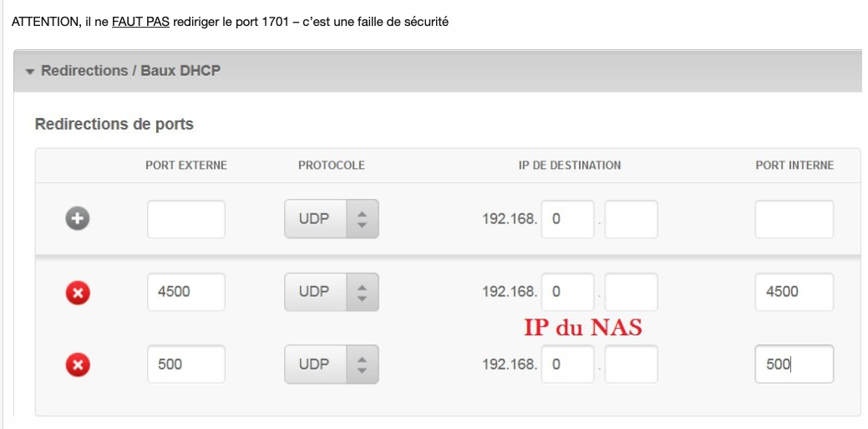This screenshot has width=868, height=429.
Task: Click last IP octet field of 500 rule
Action: [631, 365]
